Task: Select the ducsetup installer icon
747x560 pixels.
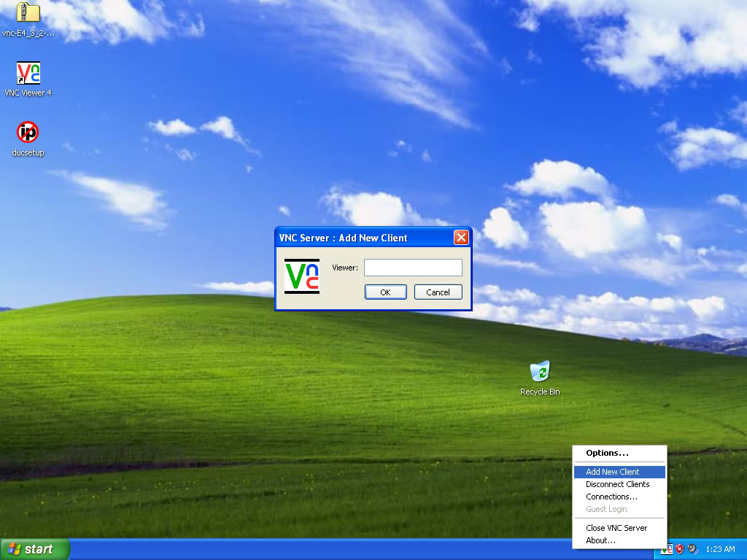Action: click(x=28, y=133)
